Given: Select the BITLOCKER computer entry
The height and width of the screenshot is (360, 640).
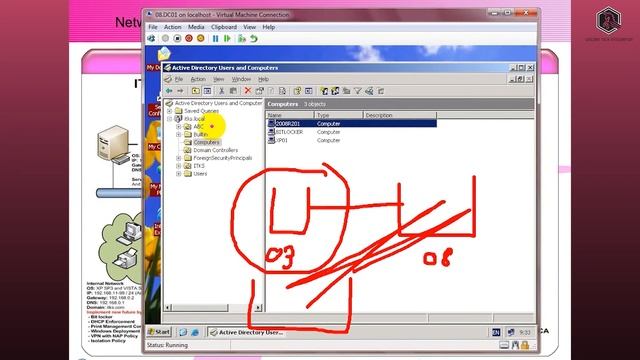Looking at the screenshot, I should tap(289, 132).
